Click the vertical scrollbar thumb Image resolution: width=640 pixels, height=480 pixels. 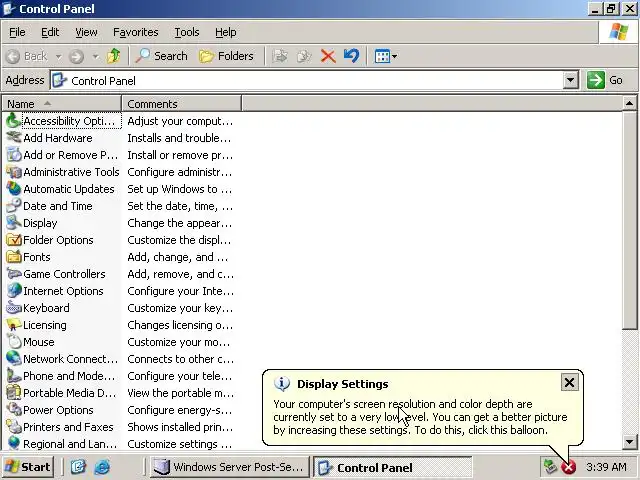pos(629,220)
